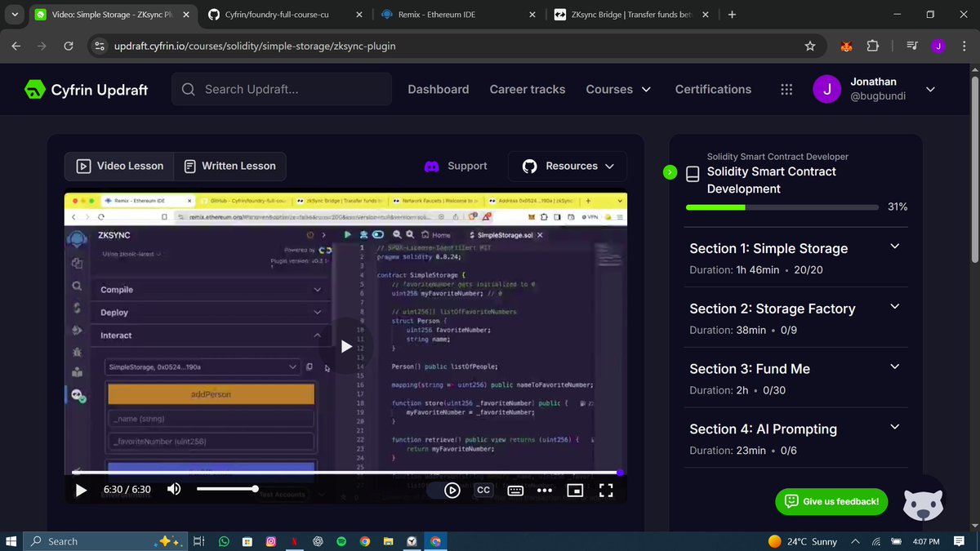Viewport: 980px width, 551px height.
Task: Enter fullscreen video mode
Action: click(x=606, y=490)
